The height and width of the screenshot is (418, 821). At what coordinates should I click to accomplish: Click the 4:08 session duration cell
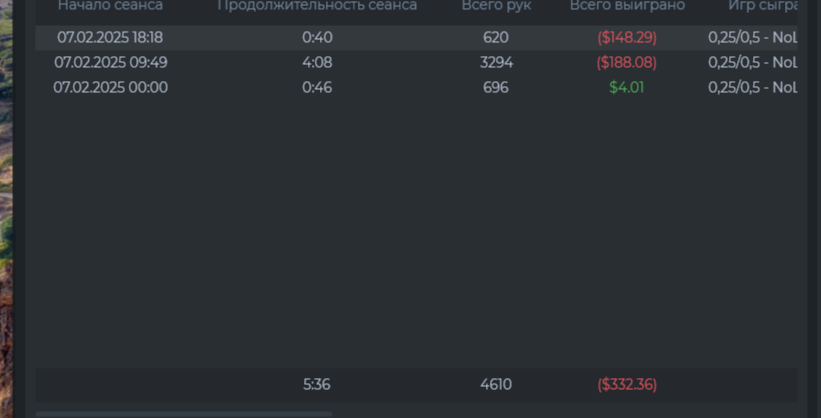pyautogui.click(x=317, y=62)
